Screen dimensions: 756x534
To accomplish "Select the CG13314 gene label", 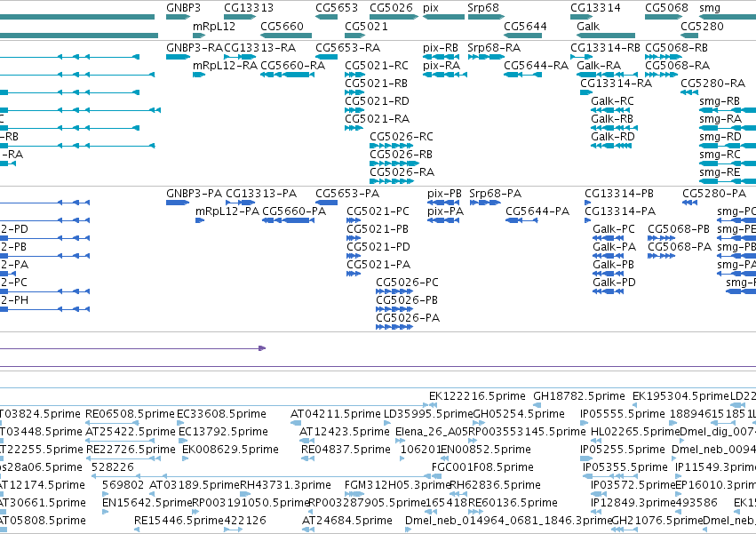I will pos(595,8).
